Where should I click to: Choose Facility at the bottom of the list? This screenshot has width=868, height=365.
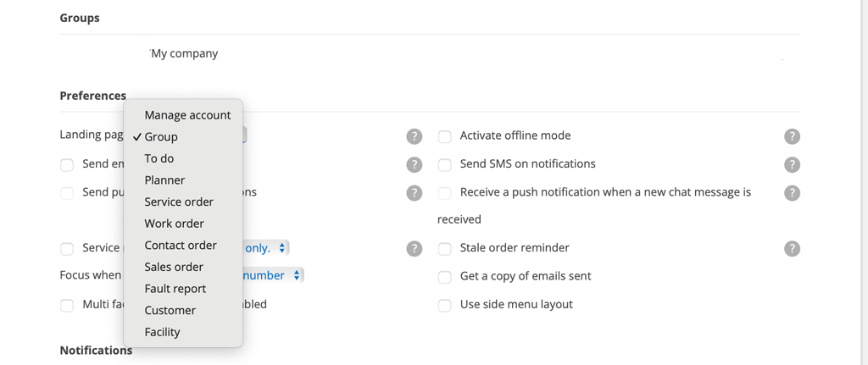click(x=162, y=332)
